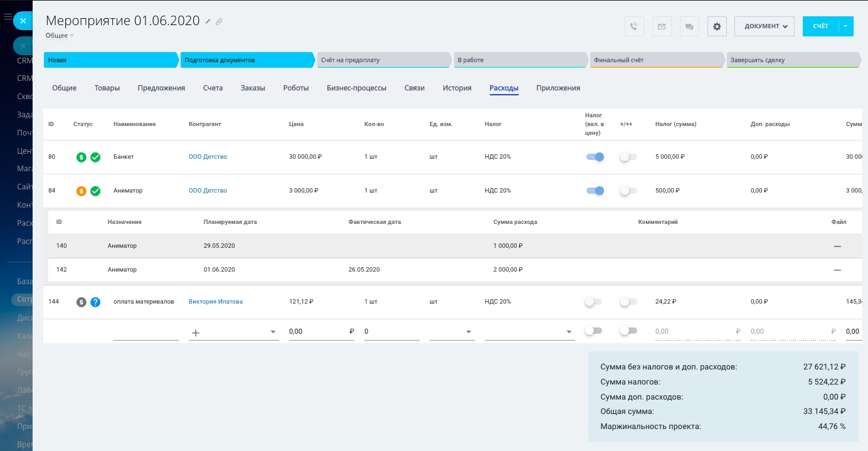Open the Предложения tab

[161, 88]
